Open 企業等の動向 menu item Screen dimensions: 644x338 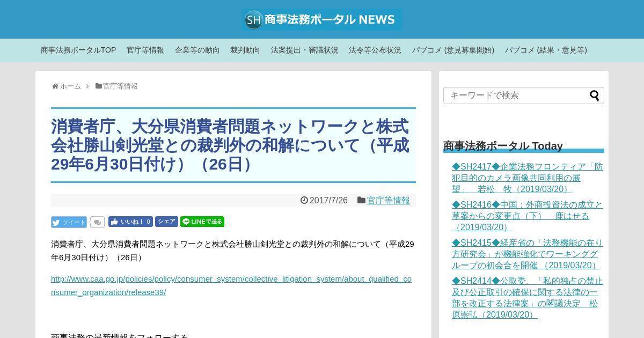click(197, 50)
